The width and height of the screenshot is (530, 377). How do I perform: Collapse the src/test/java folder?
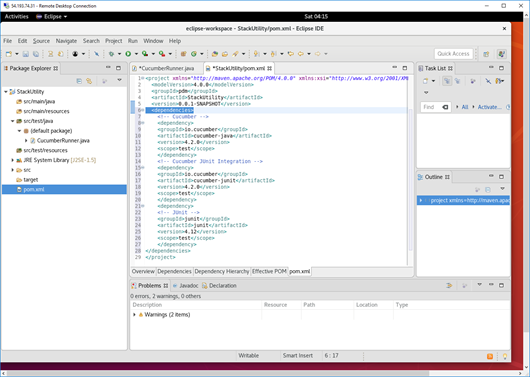click(x=13, y=121)
